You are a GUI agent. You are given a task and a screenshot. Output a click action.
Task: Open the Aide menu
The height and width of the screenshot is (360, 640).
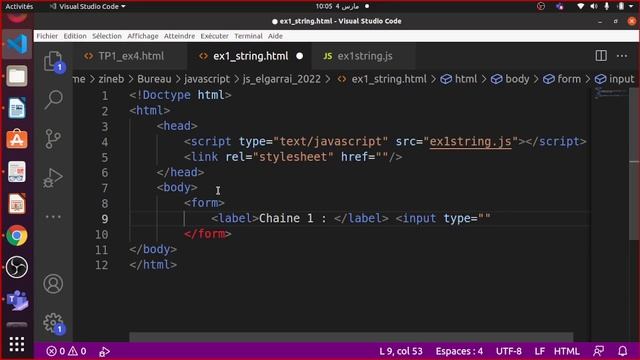(x=276, y=36)
